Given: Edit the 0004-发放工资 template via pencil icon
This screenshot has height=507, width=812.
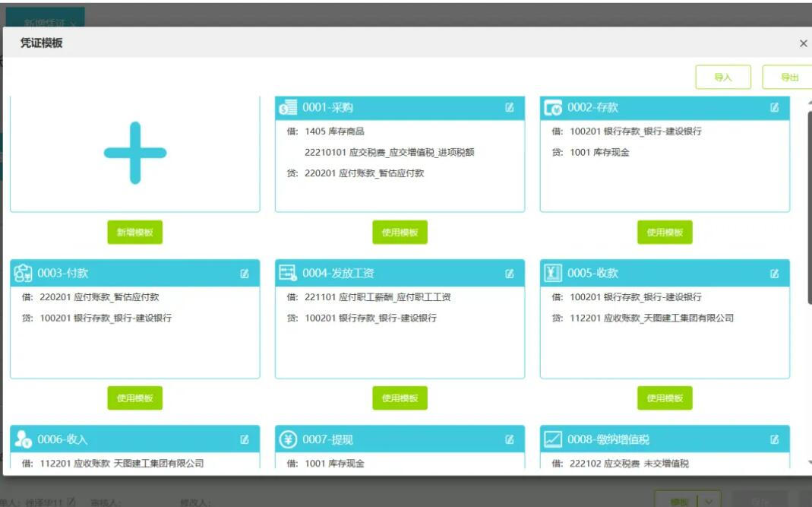Looking at the screenshot, I should point(510,273).
